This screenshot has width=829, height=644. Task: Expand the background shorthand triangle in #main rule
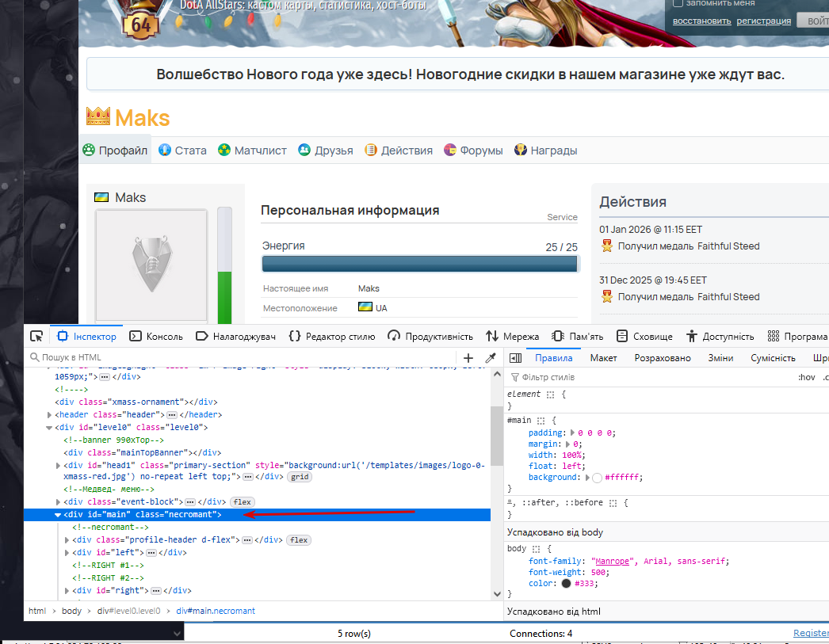tap(586, 478)
